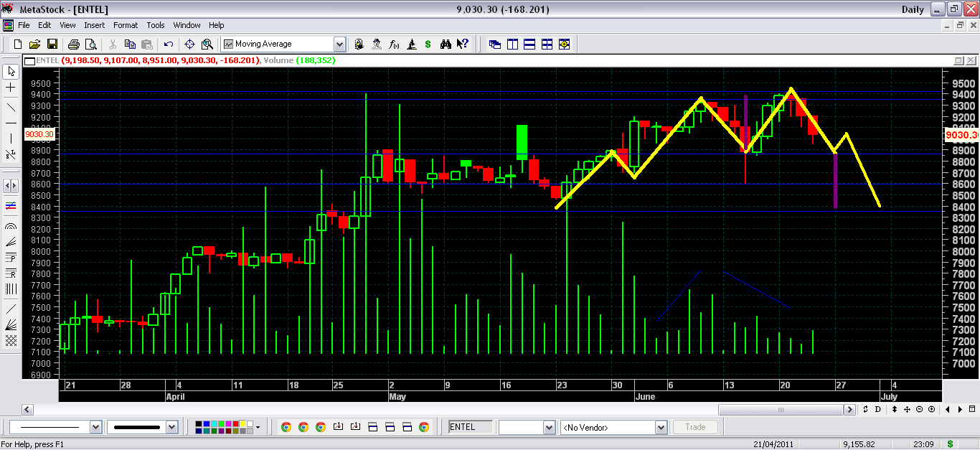The height and width of the screenshot is (450, 980).
Task: Click the ENTEL symbol input field
Action: click(x=471, y=427)
